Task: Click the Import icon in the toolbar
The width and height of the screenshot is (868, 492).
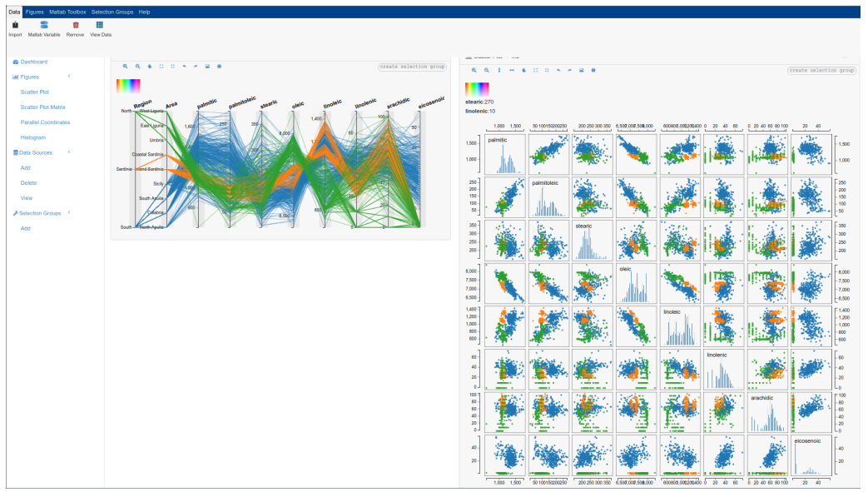Action: 16,25
